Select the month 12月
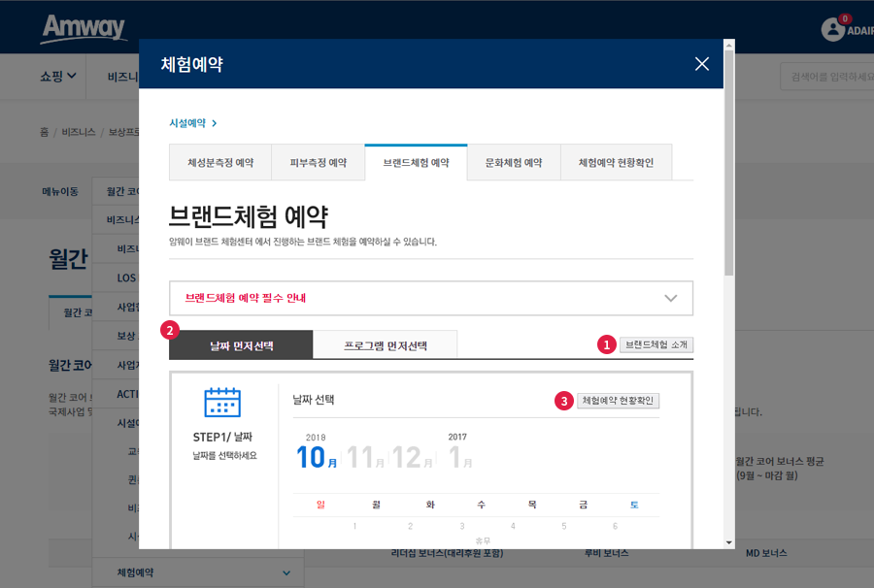874x588 pixels. pos(413,457)
